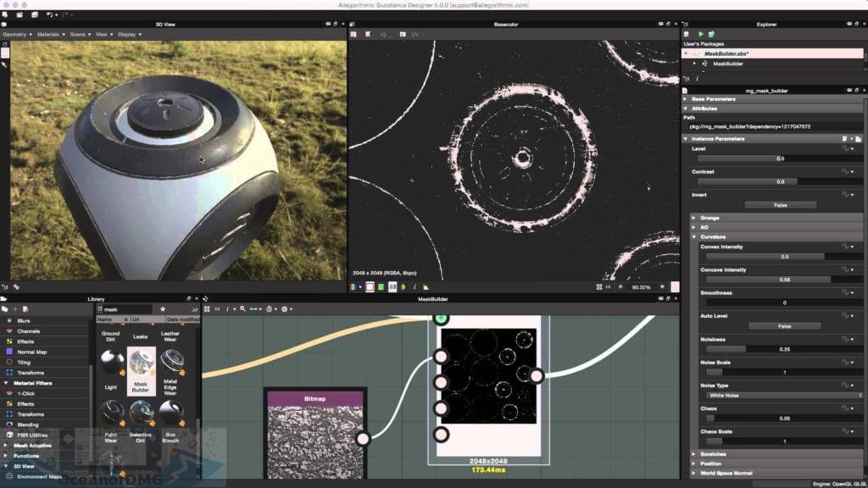Viewport: 868px width, 488px height.
Task: Click the undo arrow in top toolbar
Action: pyautogui.click(x=52, y=14)
